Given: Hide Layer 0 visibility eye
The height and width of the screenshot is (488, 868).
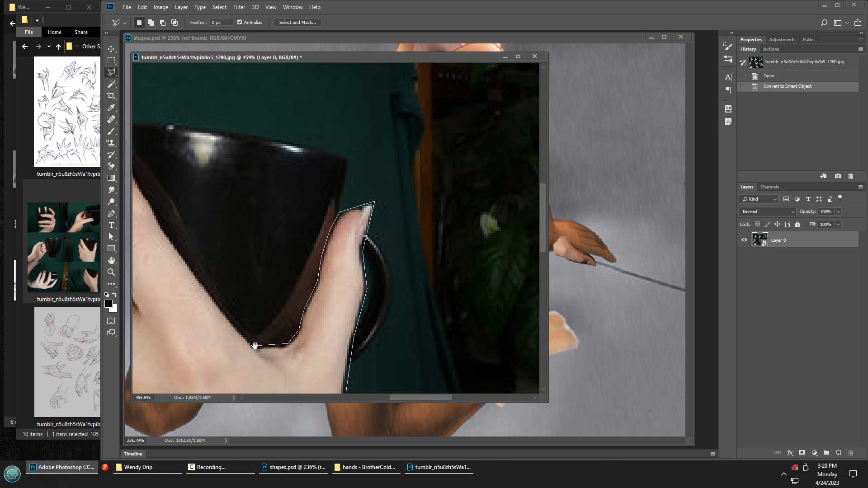Looking at the screenshot, I should 744,240.
